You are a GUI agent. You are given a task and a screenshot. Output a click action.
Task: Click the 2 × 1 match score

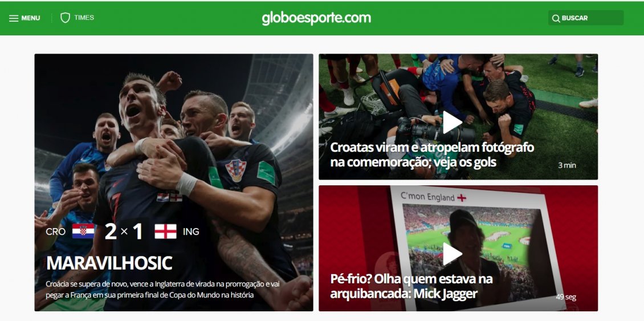[124, 231]
